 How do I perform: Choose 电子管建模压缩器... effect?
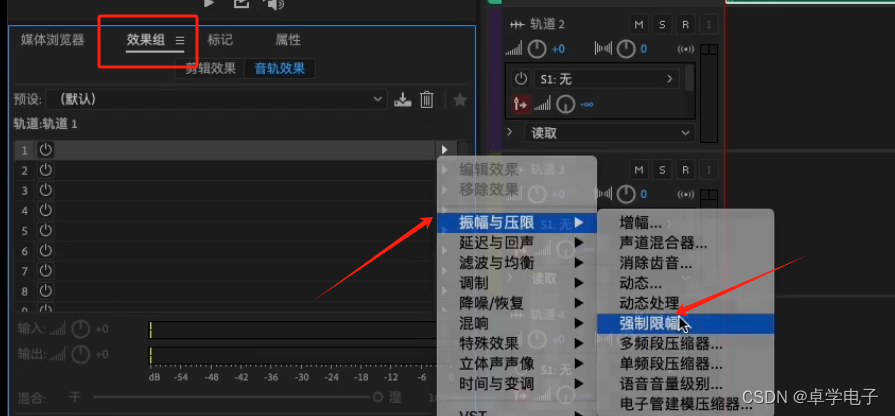click(686, 404)
